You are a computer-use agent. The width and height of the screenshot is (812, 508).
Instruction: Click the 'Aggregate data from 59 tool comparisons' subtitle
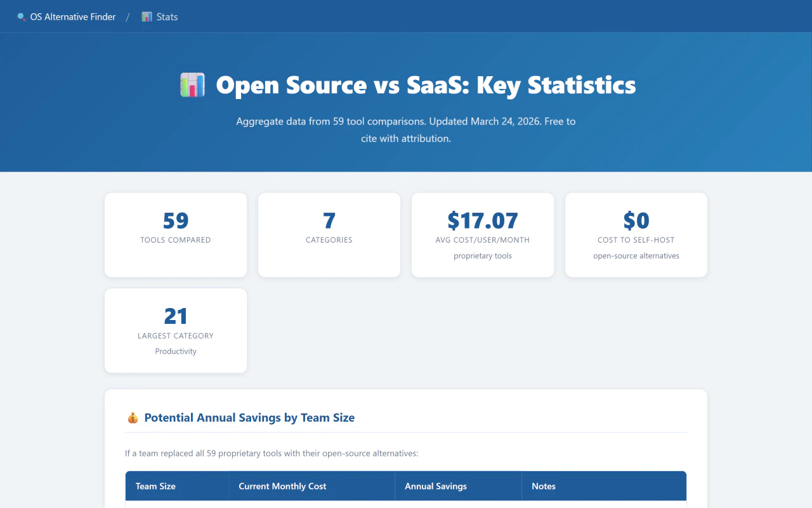(406, 130)
